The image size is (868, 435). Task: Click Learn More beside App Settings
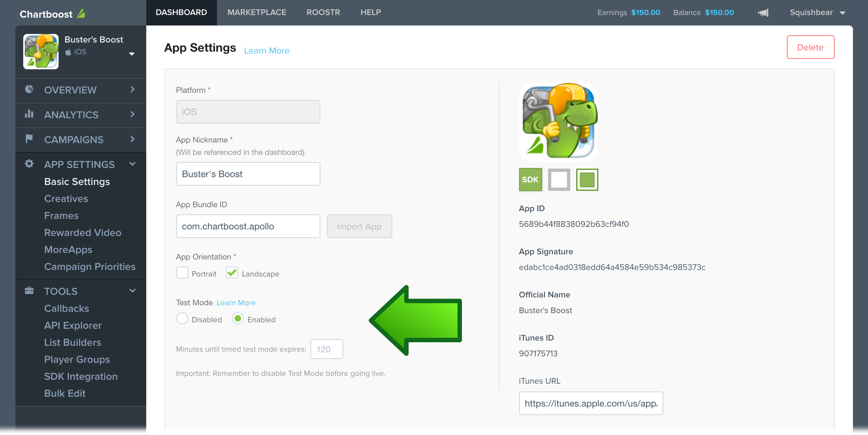(x=267, y=51)
